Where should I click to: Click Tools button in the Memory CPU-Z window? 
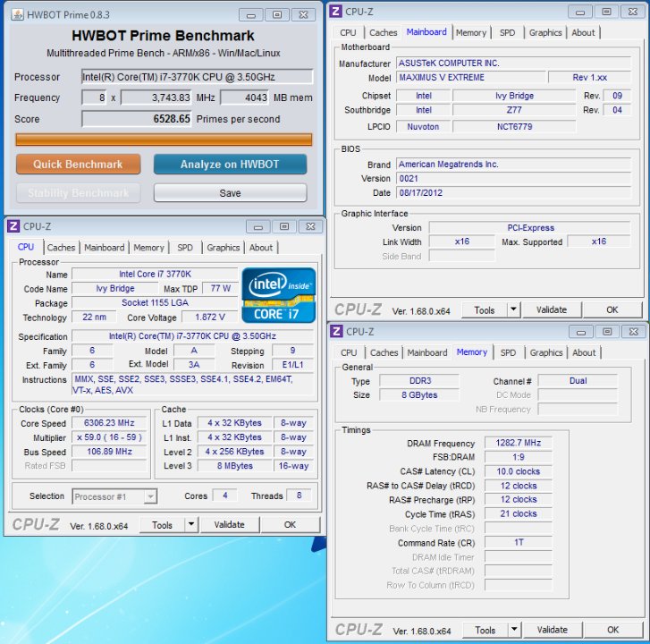(x=485, y=631)
